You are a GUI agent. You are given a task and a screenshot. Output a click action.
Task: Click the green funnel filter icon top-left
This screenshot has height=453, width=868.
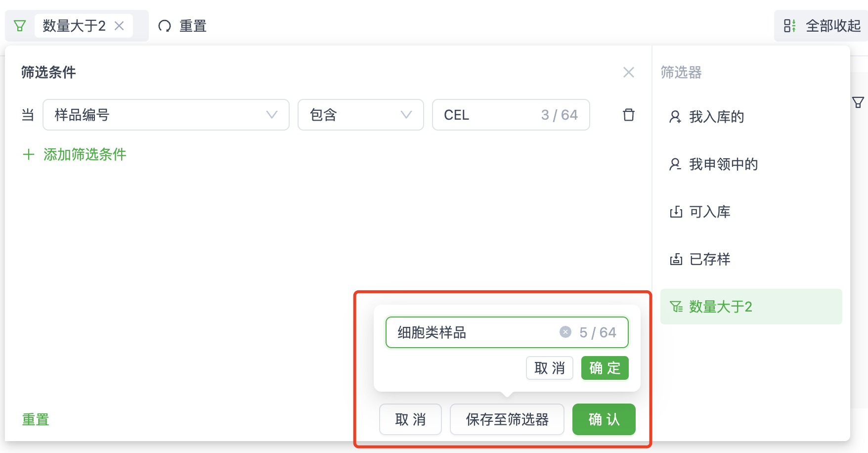[x=19, y=25]
